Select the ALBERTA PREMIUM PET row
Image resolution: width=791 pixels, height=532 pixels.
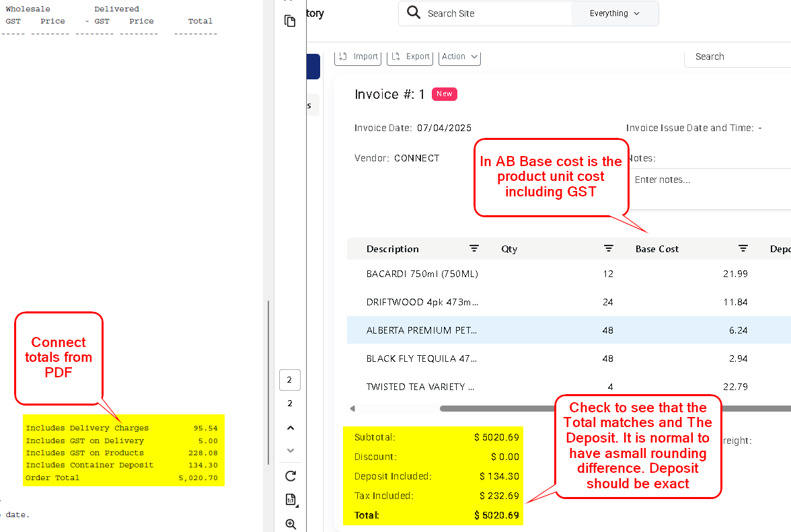[x=569, y=330]
